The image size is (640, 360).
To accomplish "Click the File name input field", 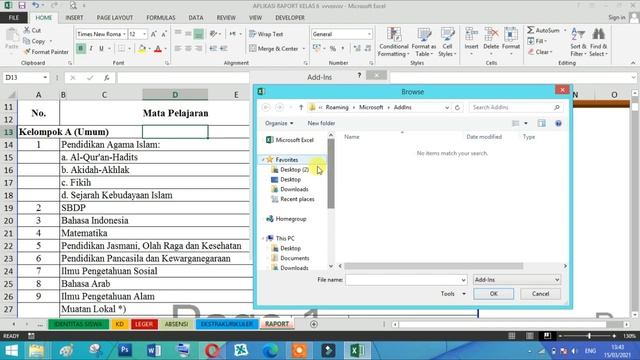I will point(406,280).
